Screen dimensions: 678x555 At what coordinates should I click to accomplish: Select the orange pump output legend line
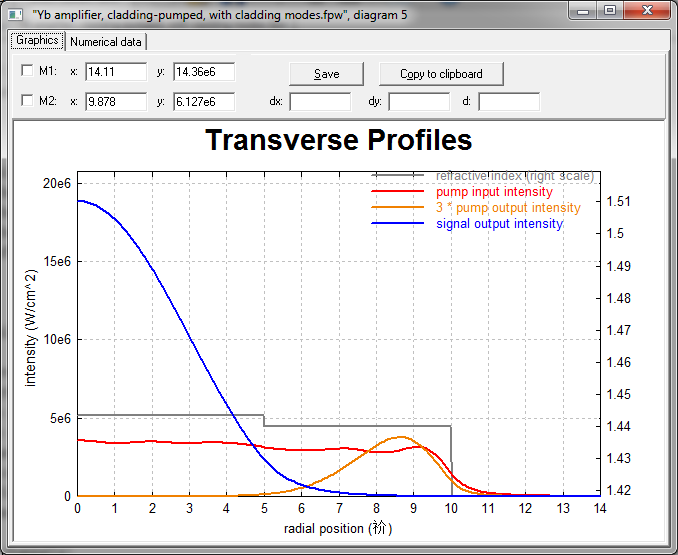click(401, 208)
